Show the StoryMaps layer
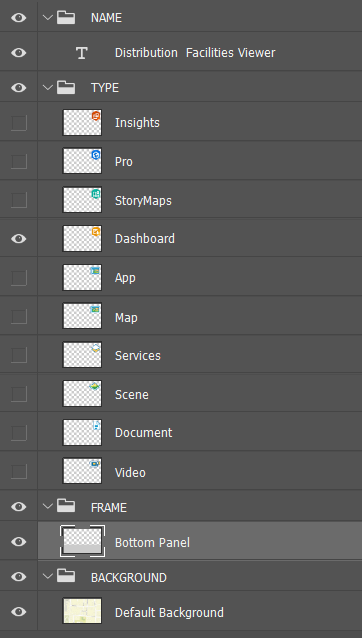The height and width of the screenshot is (638, 362). click(19, 200)
